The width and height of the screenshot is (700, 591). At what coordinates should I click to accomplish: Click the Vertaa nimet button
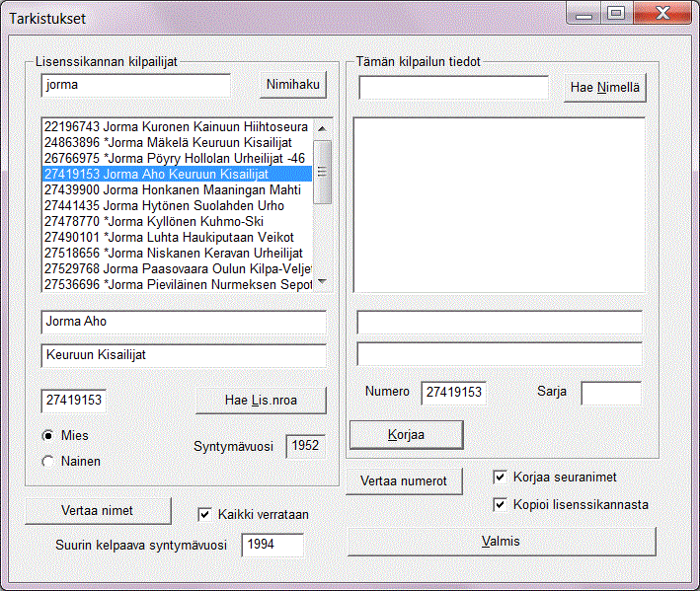97,510
